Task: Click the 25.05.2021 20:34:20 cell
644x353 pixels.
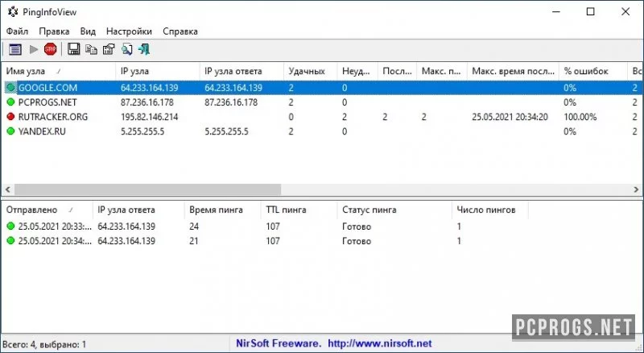Action: (x=510, y=117)
